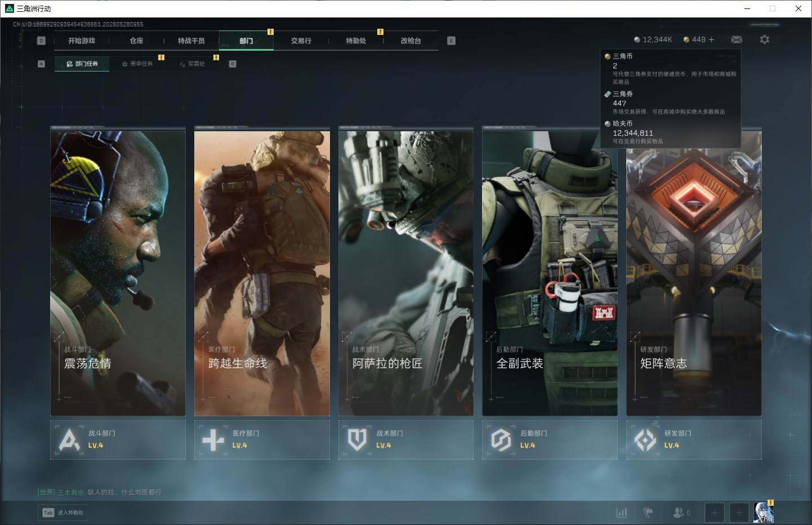Click the 三角洲行动 app logo in title bar

click(x=9, y=8)
